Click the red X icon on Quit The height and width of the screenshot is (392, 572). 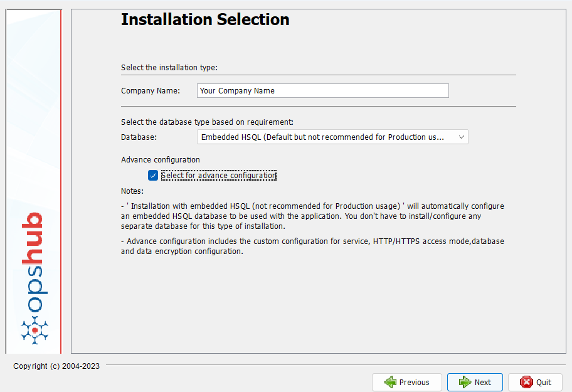pos(526,382)
